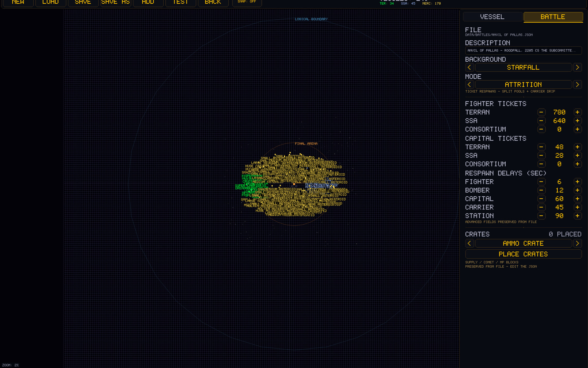Increase SSA capital tickets
Viewport: 588px width, 368px height.
coord(578,155)
